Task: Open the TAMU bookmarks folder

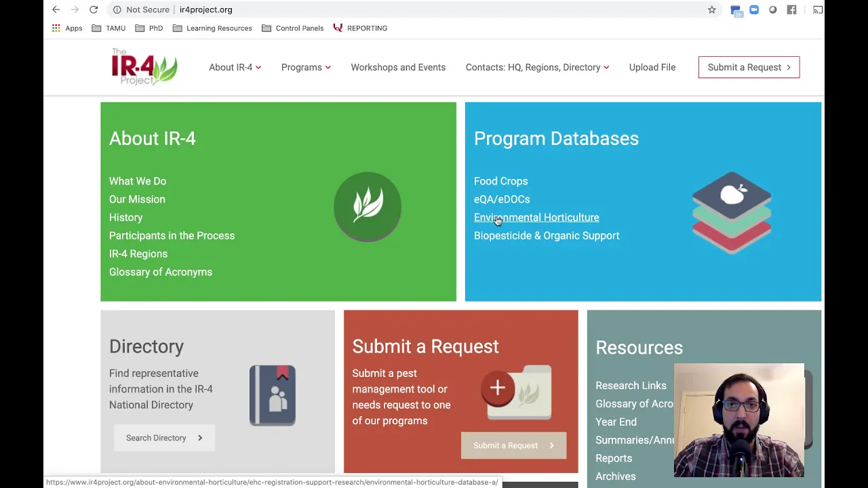Action: point(108,28)
